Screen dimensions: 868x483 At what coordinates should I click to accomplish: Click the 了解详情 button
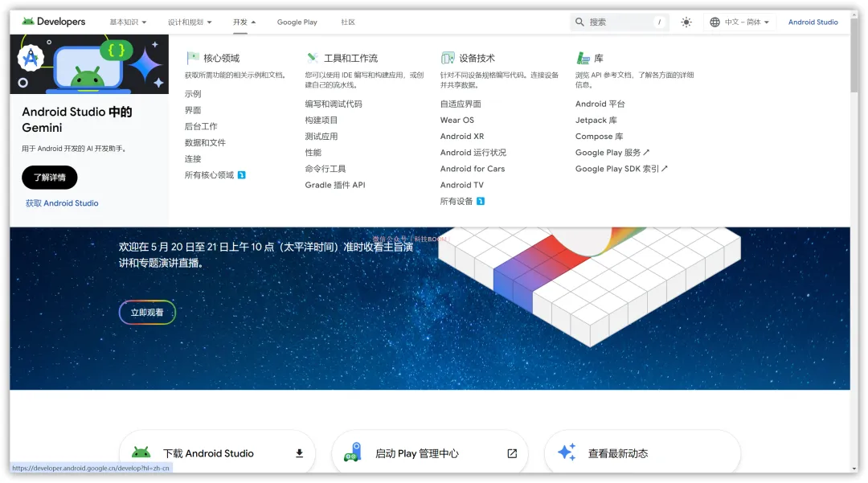coord(50,177)
